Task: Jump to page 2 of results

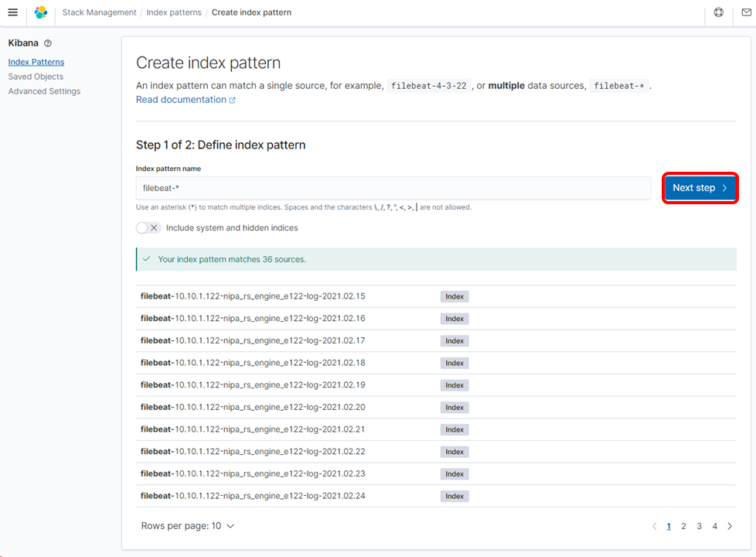Action: point(683,526)
